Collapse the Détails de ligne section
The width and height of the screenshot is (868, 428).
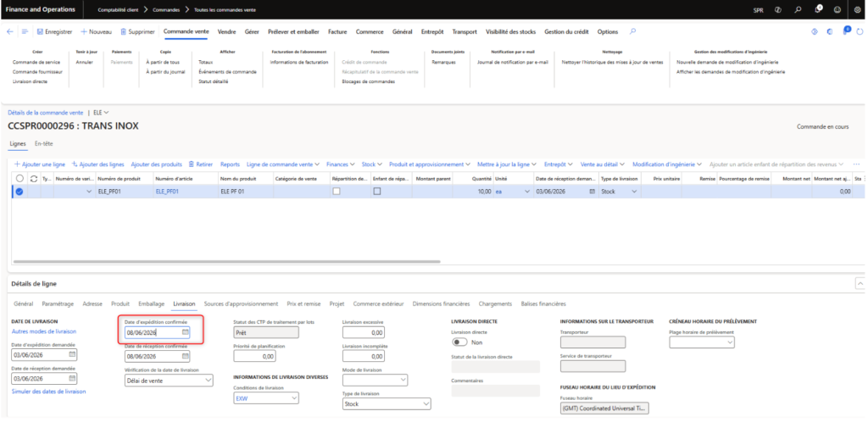(x=860, y=283)
